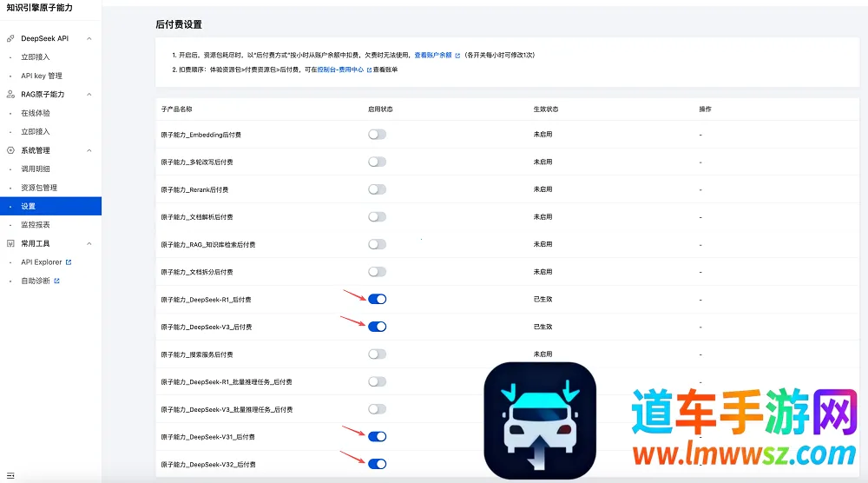Open 资源包管理 menu item
Screen dimensions: 868x483
[39, 188]
